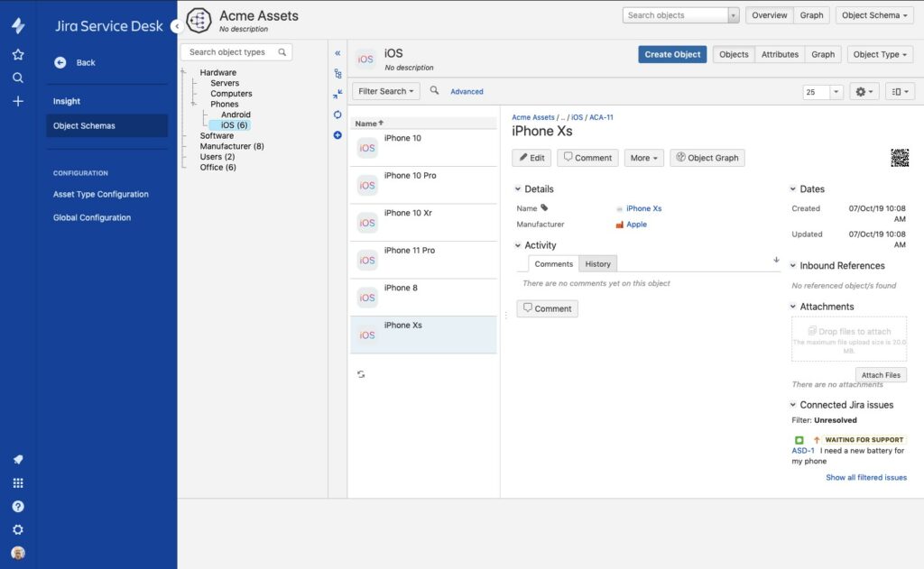Click the QR code icon for iPhone Xs
The height and width of the screenshot is (569, 924).
point(899,158)
